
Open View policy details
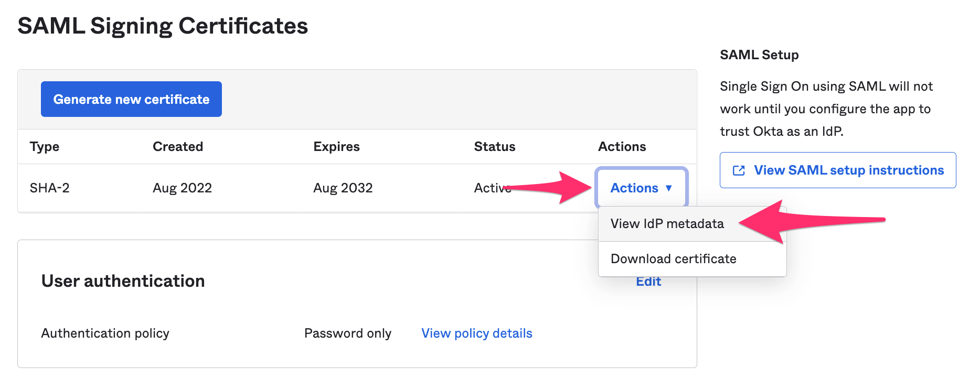[476, 333]
